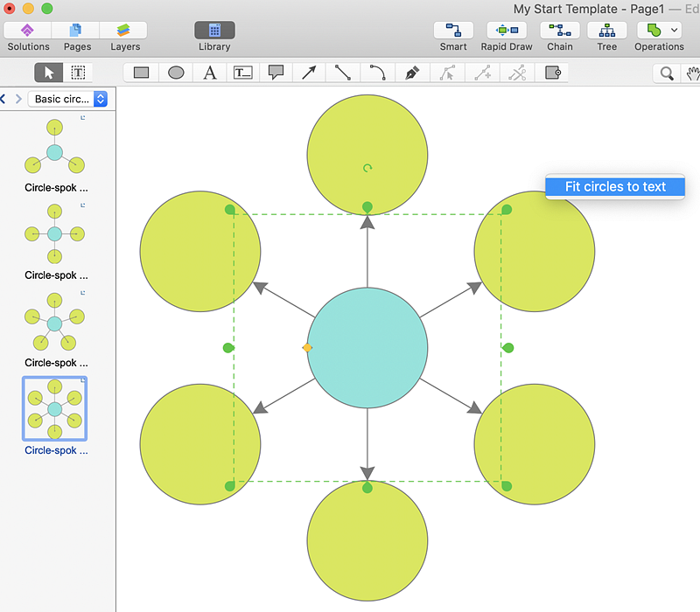
Task: Go back to the previous library
Action: (3, 99)
